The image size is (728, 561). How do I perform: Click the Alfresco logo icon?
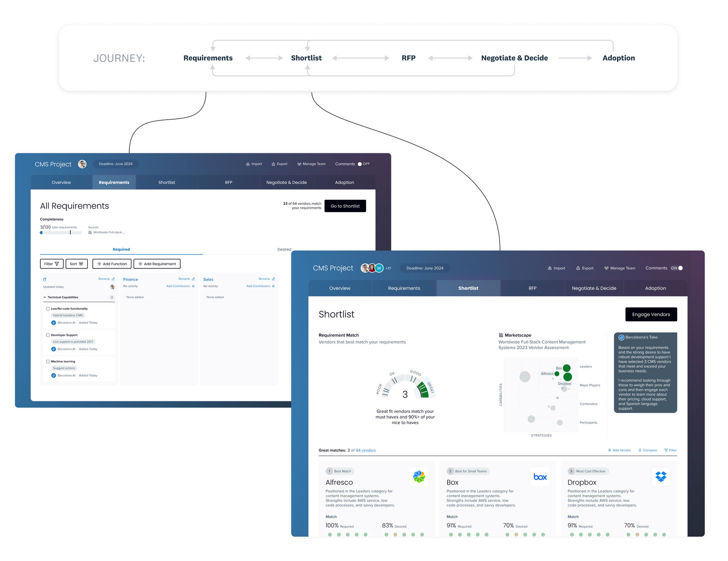pyautogui.click(x=419, y=476)
